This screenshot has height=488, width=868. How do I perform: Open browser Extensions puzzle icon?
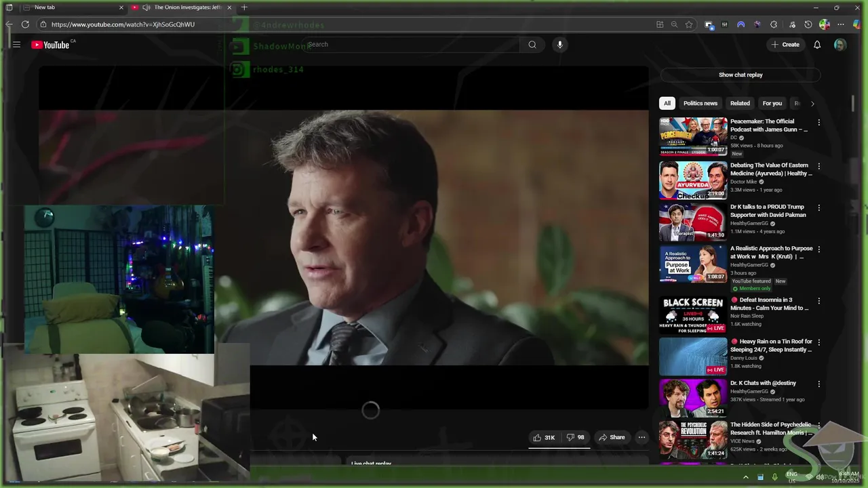tap(774, 24)
